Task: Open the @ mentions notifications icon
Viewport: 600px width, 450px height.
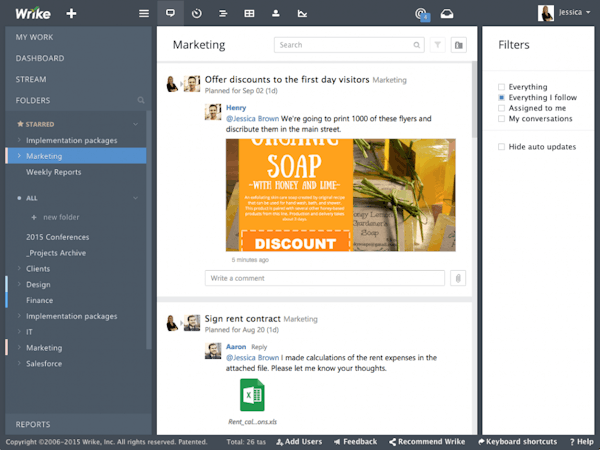Action: [421, 14]
